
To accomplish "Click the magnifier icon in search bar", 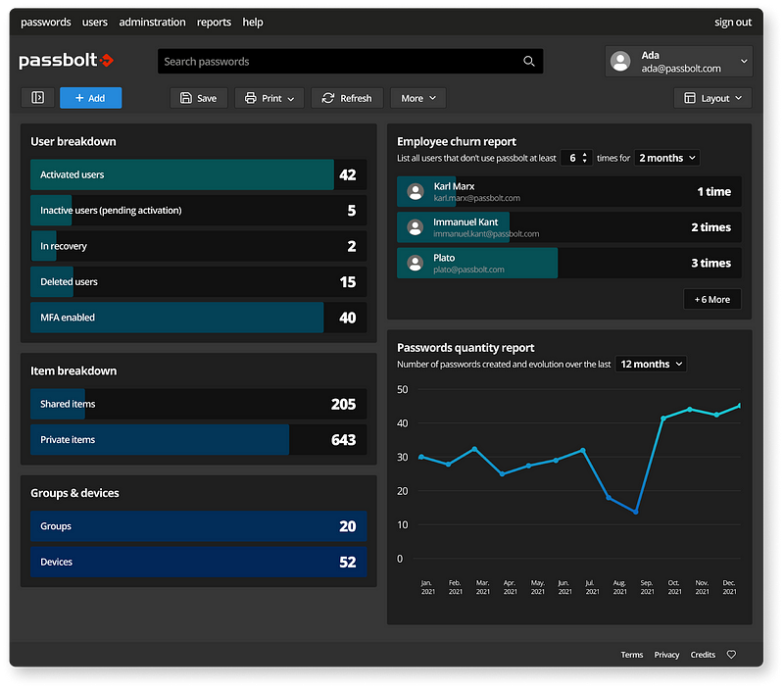I will (x=529, y=62).
